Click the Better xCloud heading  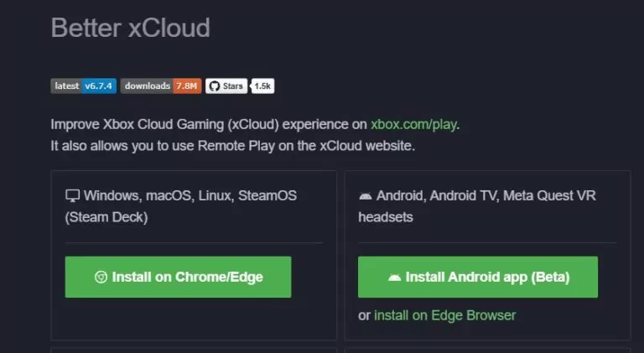tap(130, 28)
